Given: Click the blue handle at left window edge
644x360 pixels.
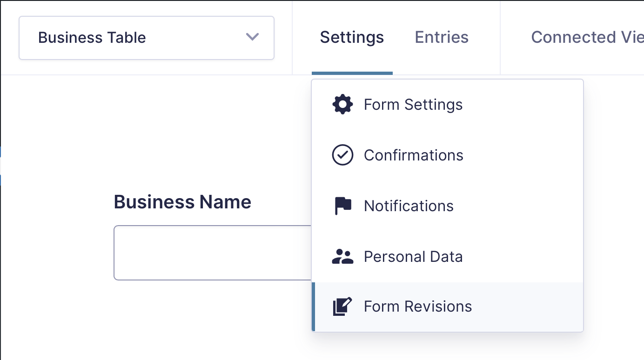Looking at the screenshot, I should (x=1, y=166).
